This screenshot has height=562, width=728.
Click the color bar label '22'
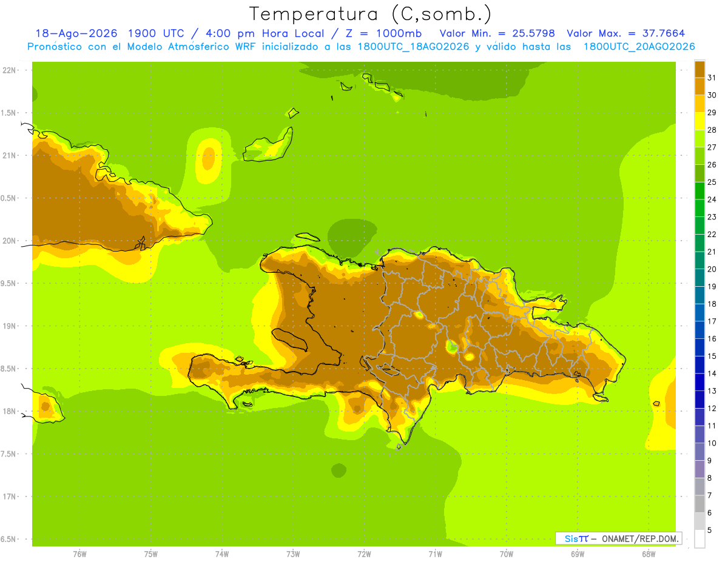712,234
